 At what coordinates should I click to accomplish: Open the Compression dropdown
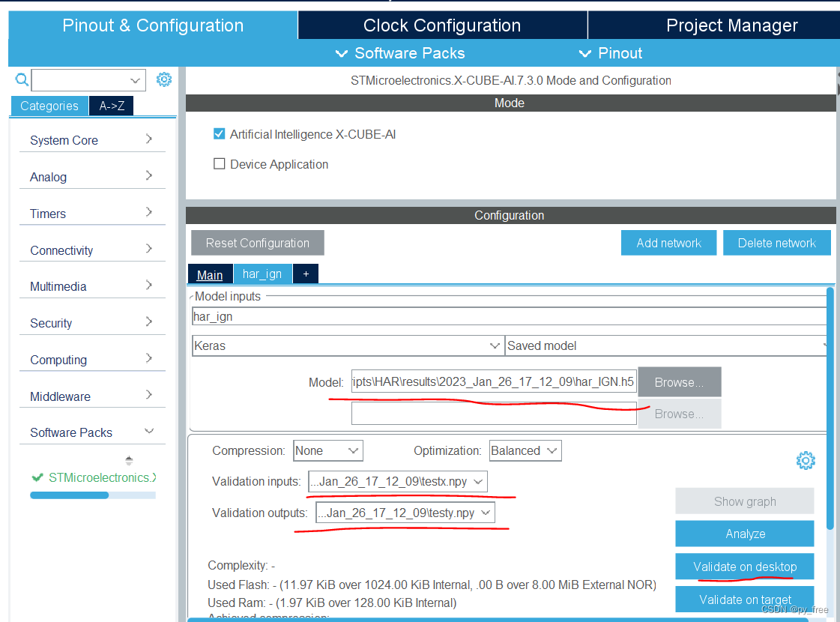pos(328,450)
